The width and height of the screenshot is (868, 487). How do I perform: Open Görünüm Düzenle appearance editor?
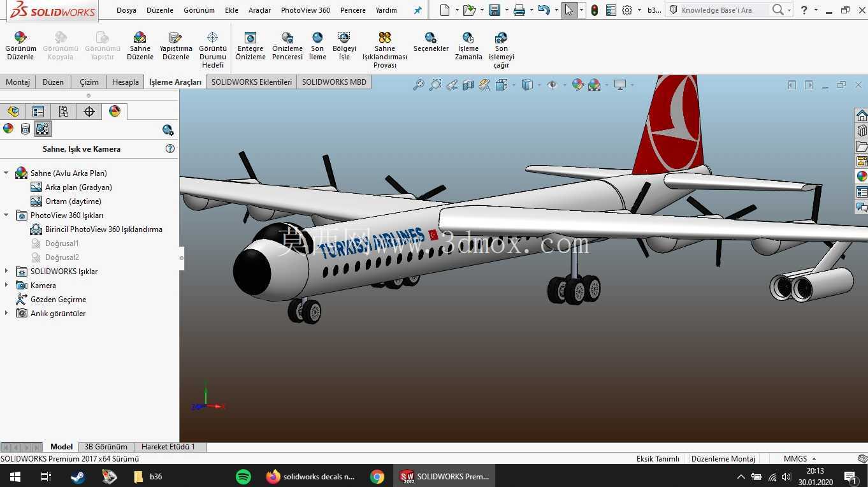pyautogui.click(x=20, y=47)
